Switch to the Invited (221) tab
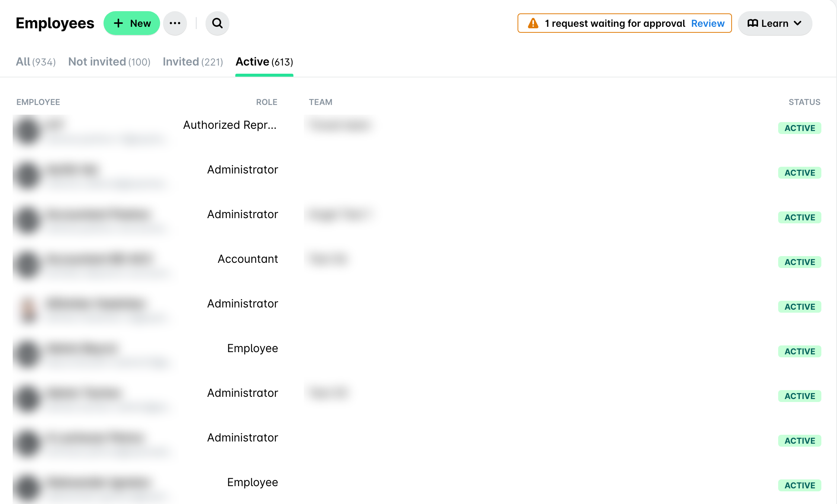The height and width of the screenshot is (504, 837). coord(193,61)
